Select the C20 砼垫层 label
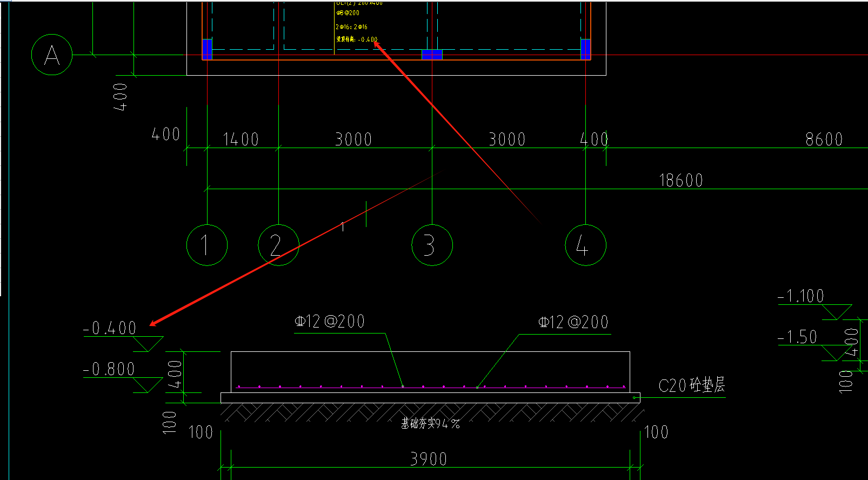Image resolution: width=868 pixels, height=480 pixels. click(x=692, y=385)
